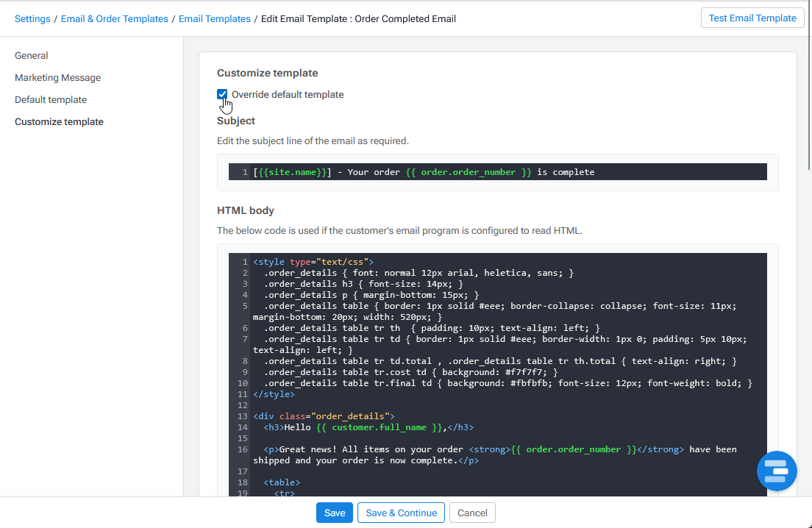Click the Save & Continue button
812x528 pixels.
pyautogui.click(x=401, y=513)
